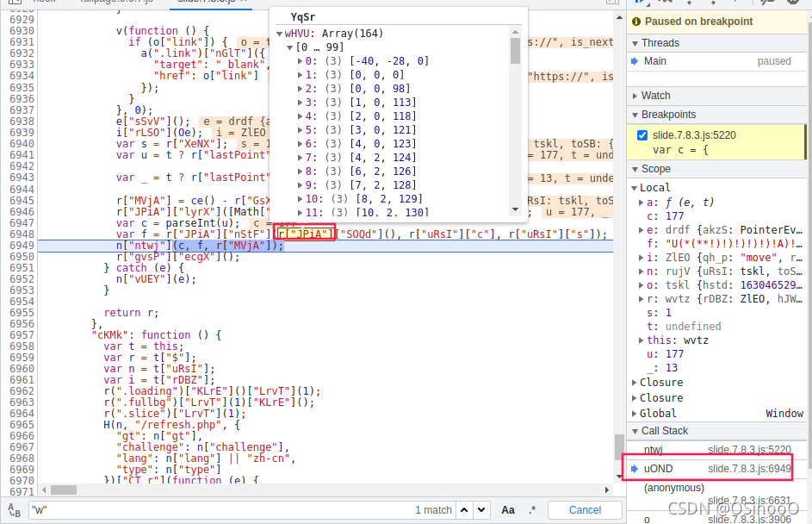Expand variable 'a: f (e, t)' in Local scope
This screenshot has width=812, height=524.
(x=642, y=203)
